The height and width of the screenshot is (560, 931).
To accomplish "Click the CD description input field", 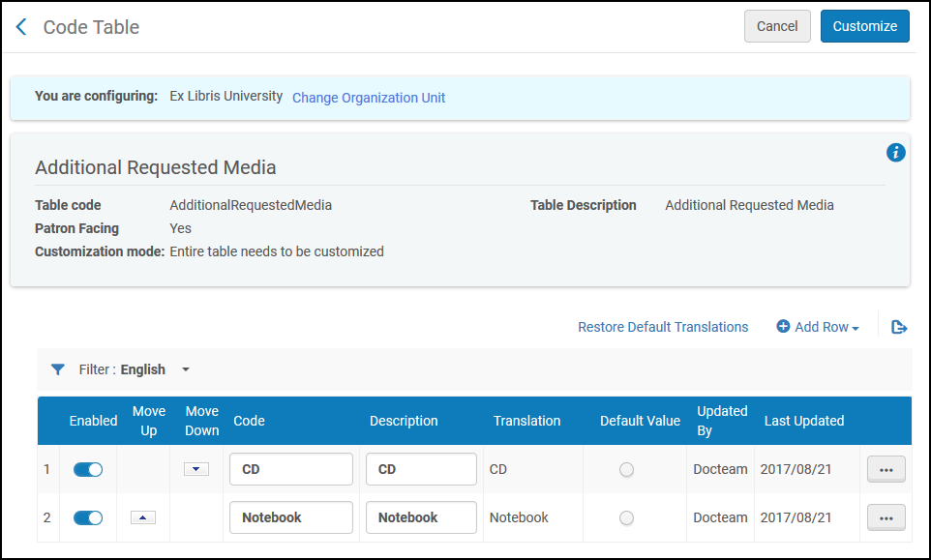I will coord(421,469).
